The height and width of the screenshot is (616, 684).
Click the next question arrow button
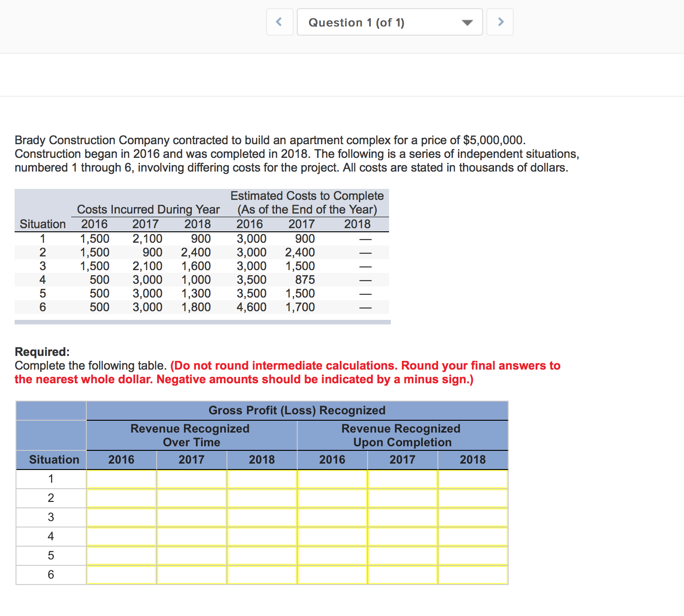500,22
